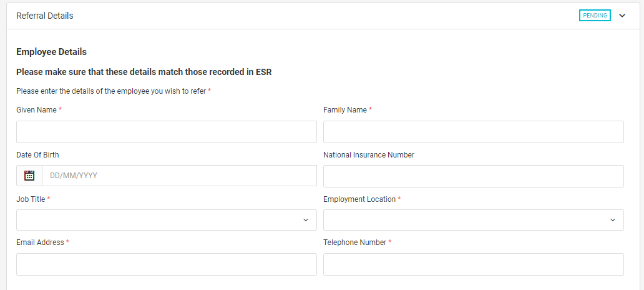Focus the Given Name text field

[x=167, y=132]
